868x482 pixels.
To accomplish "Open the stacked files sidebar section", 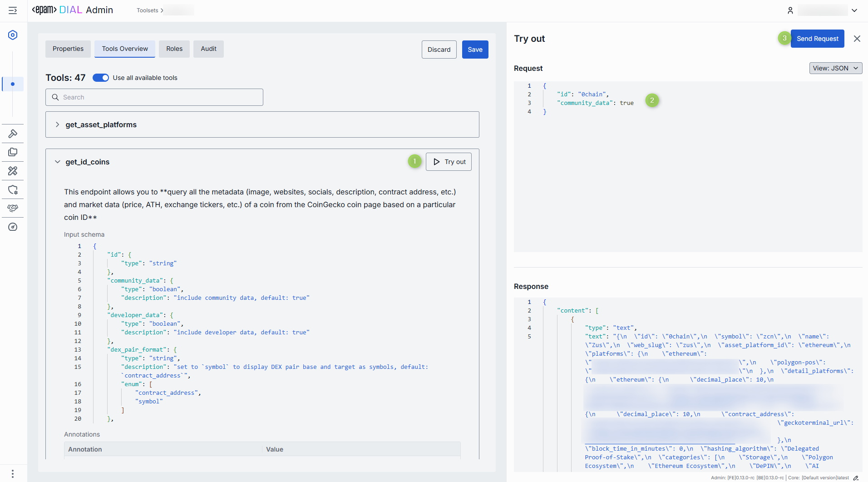I will [x=13, y=152].
